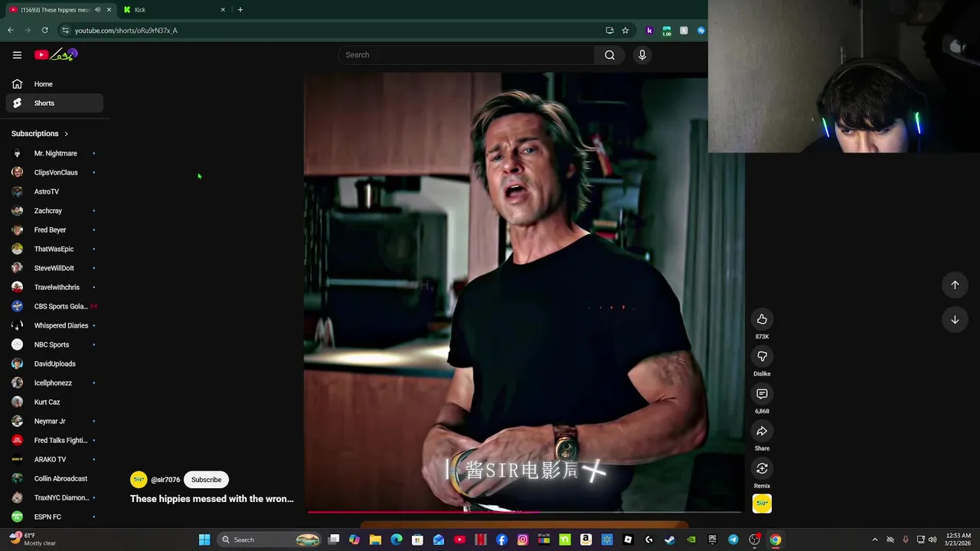Pause the Short by clicking the video
The width and height of the screenshot is (980, 551).
point(524,291)
